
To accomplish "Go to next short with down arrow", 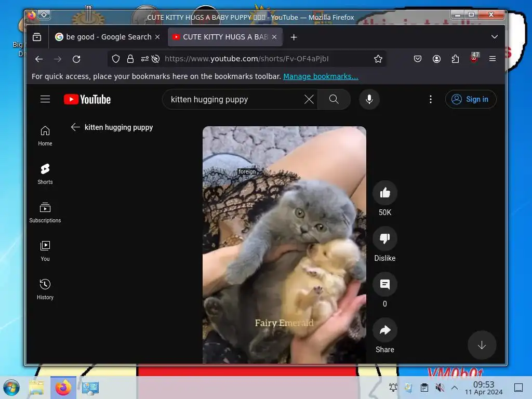I will click(x=482, y=345).
